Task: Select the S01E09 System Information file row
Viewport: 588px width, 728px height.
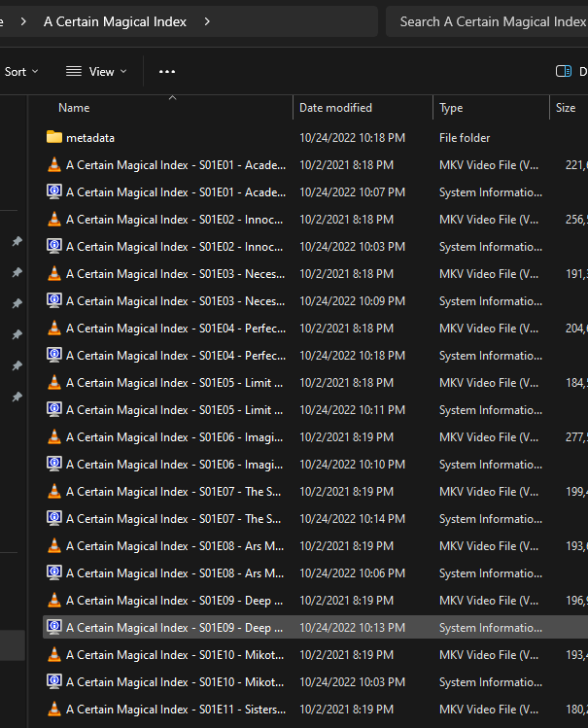Action: click(175, 628)
